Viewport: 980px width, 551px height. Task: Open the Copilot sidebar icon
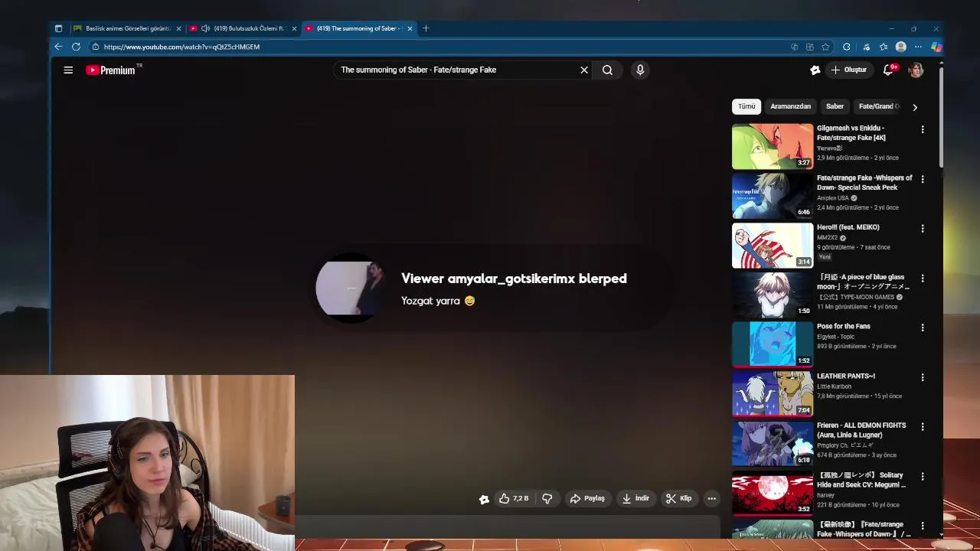point(936,47)
